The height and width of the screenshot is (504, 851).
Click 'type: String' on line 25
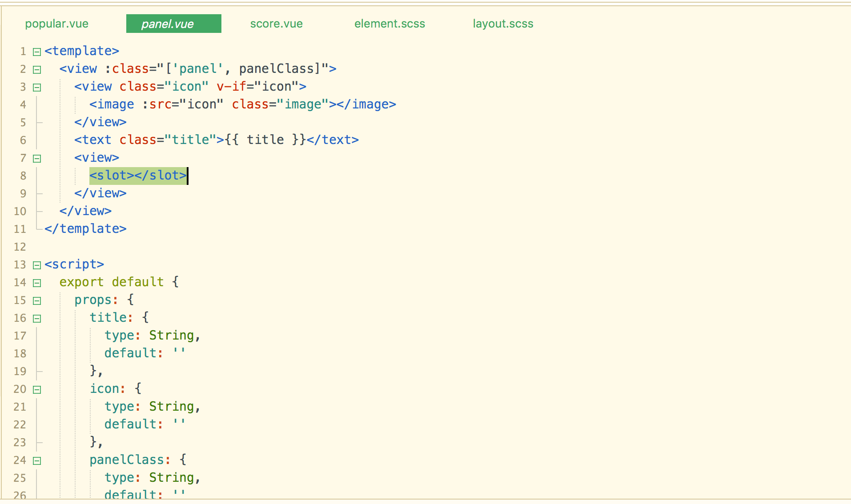(149, 478)
